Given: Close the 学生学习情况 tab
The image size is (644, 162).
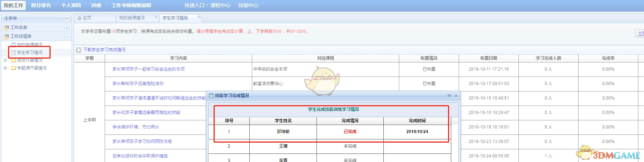Looking at the screenshot, I should point(199,17).
